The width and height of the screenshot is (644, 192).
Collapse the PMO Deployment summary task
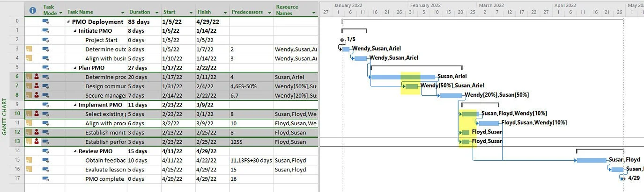click(69, 21)
